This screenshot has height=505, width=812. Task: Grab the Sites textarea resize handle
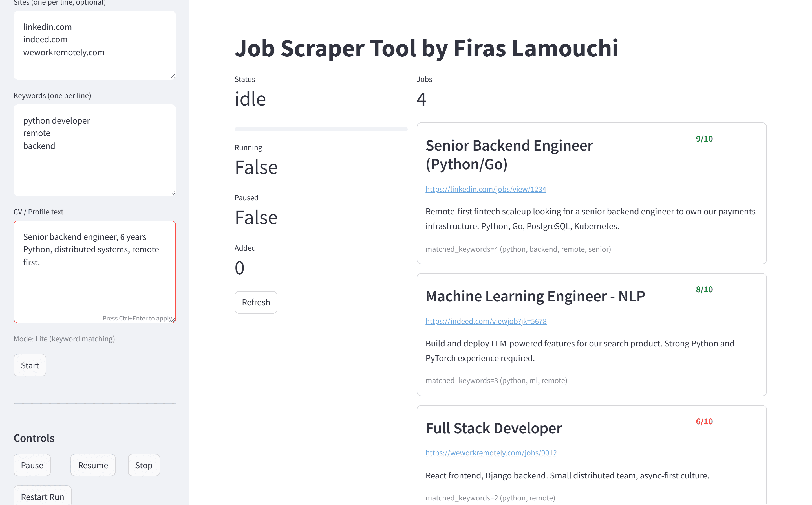[x=173, y=76]
